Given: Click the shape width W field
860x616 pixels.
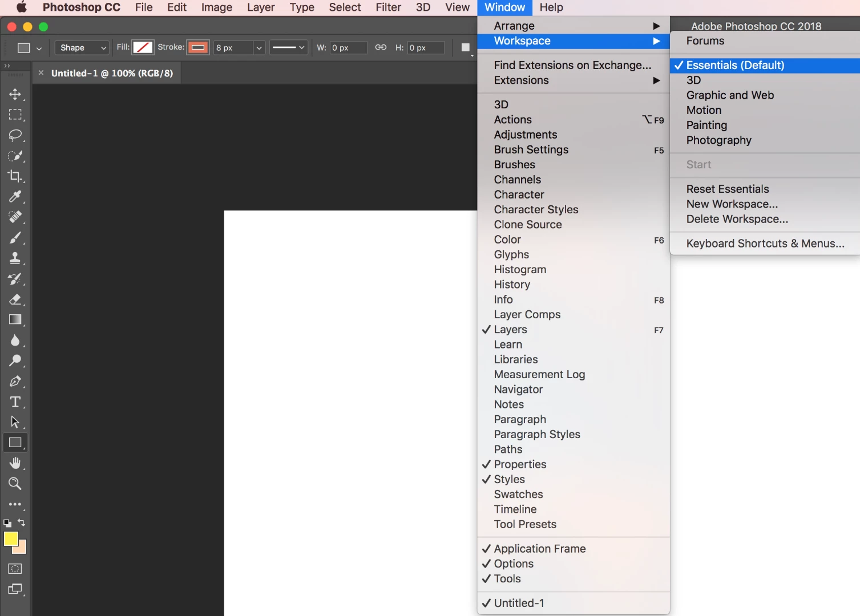Looking at the screenshot, I should (348, 48).
